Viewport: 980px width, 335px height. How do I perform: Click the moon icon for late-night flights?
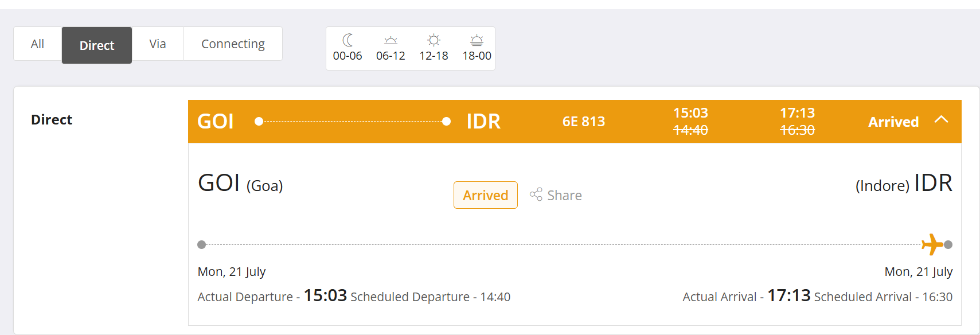tap(348, 40)
